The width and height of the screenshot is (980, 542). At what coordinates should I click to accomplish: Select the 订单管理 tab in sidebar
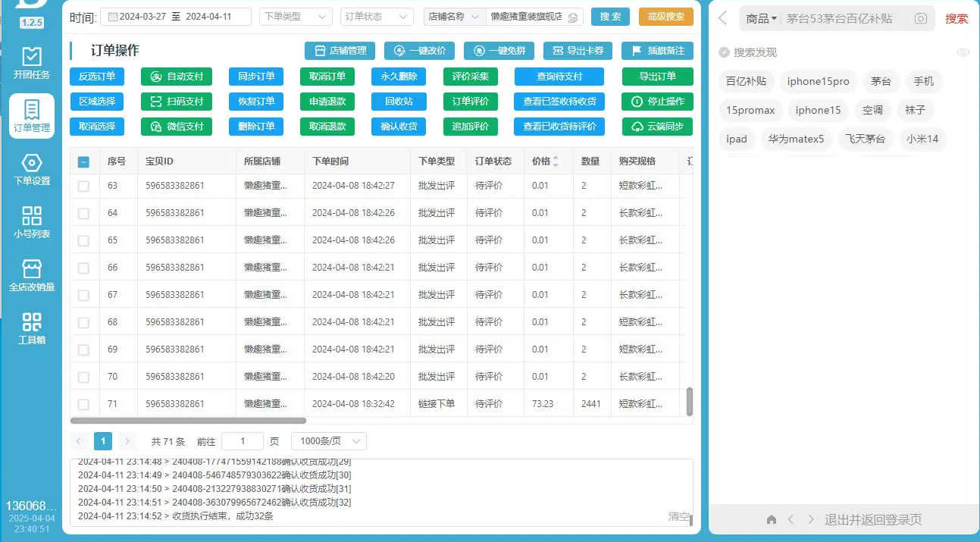[x=31, y=116]
